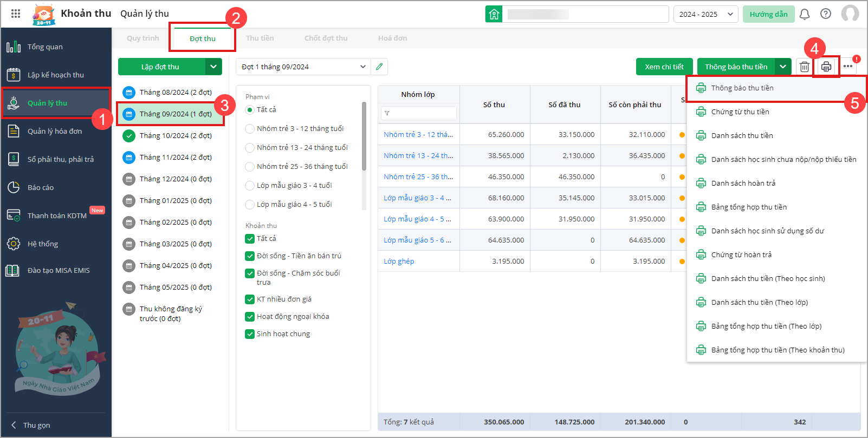Choose 'Chứng từ thu tiền' from print menu
868x438 pixels.
[740, 112]
